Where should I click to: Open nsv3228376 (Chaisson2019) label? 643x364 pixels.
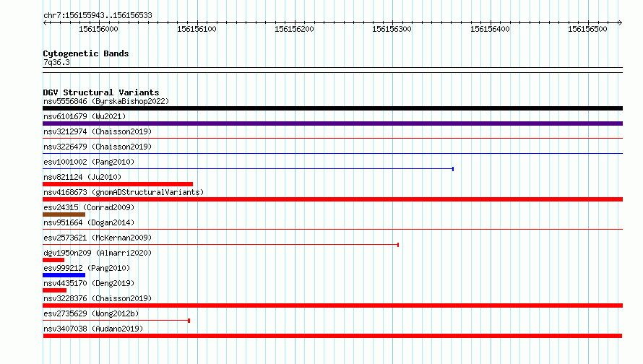98,298
